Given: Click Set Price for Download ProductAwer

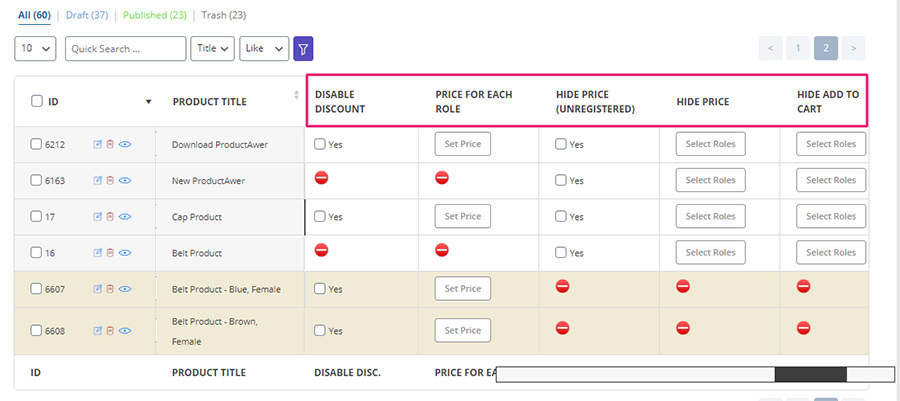Looking at the screenshot, I should (463, 144).
